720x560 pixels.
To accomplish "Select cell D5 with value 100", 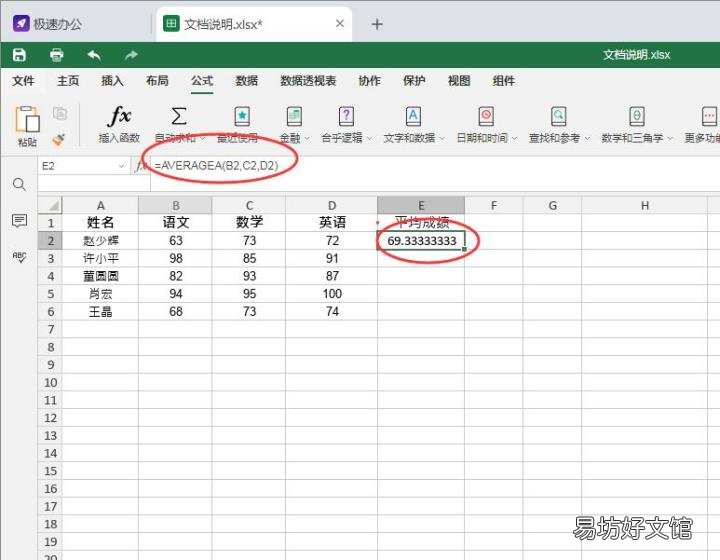I will [x=332, y=294].
